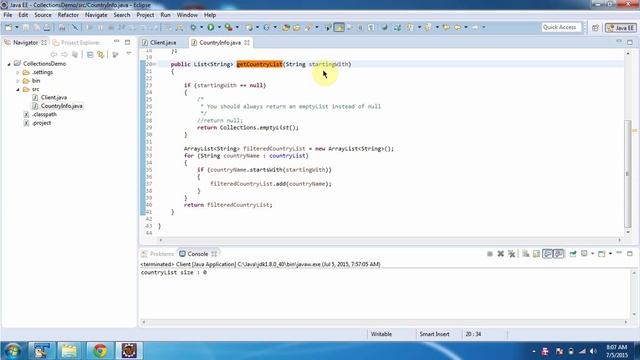Expand the bin folder

point(18,81)
